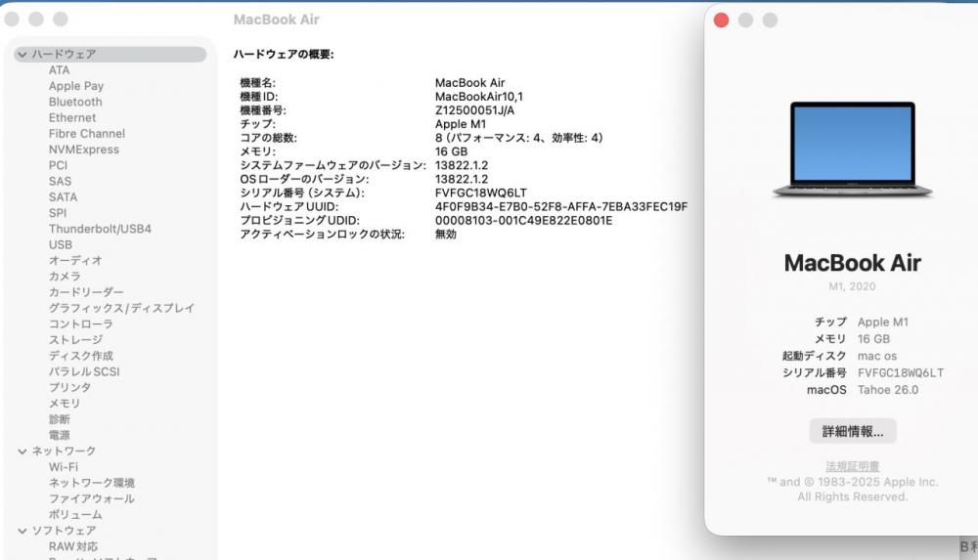The height and width of the screenshot is (560, 978).
Task: Select ボリューム entry
Action: (75, 514)
